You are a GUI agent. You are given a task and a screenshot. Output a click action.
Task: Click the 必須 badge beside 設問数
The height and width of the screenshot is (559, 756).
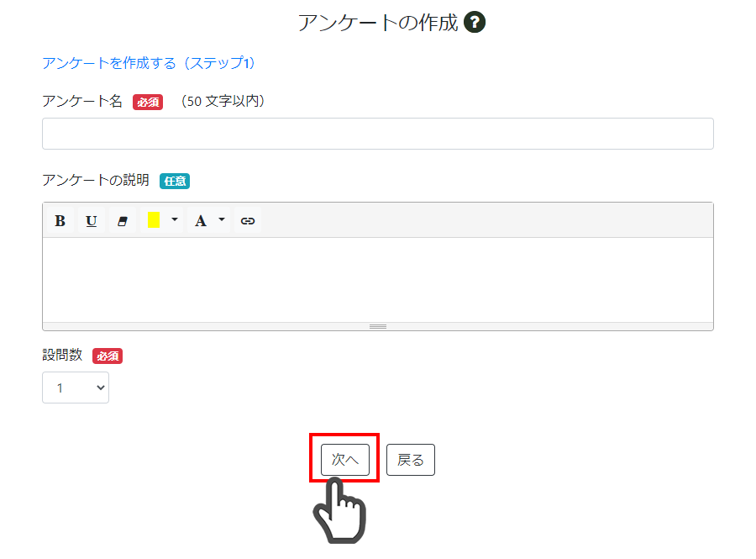[x=108, y=356]
